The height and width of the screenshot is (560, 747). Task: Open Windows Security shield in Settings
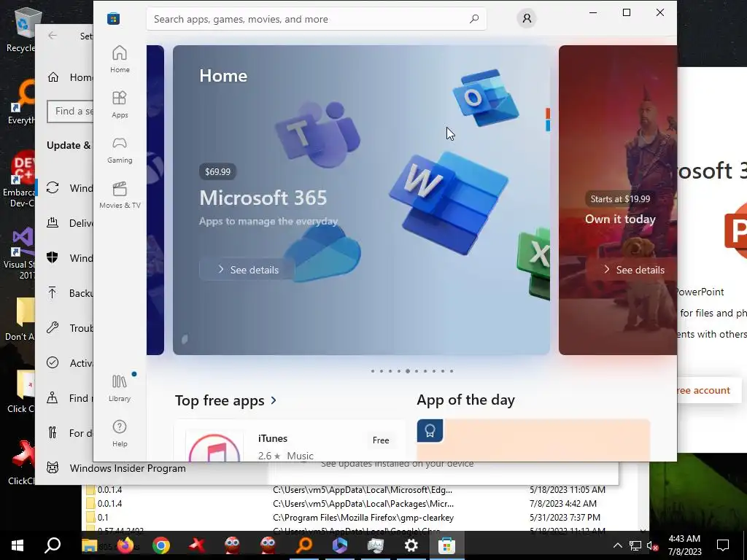click(65, 258)
